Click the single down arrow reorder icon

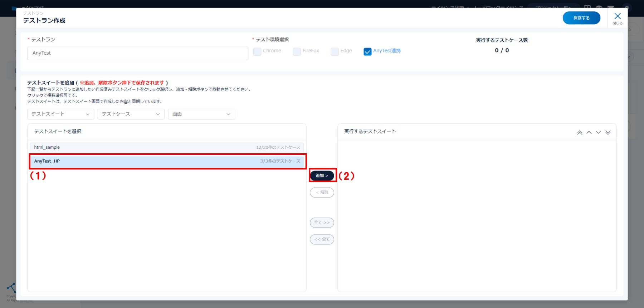(598, 133)
